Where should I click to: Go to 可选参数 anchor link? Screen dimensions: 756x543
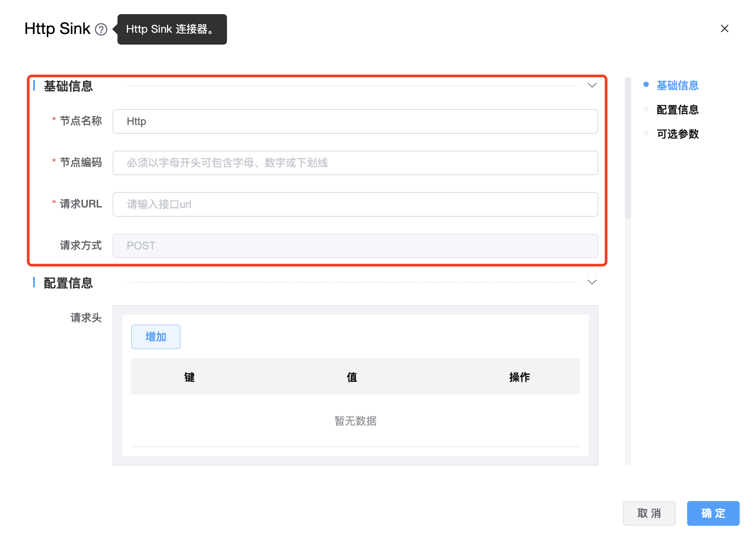677,134
